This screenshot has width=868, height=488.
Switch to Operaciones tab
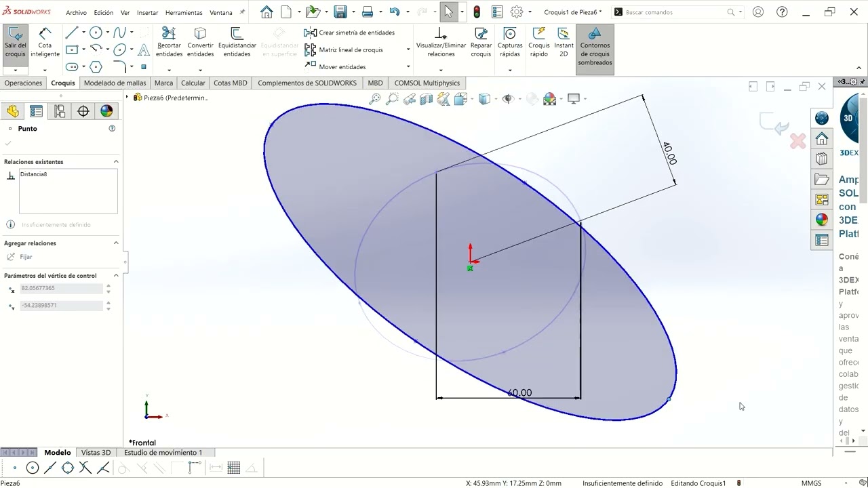pos(23,83)
